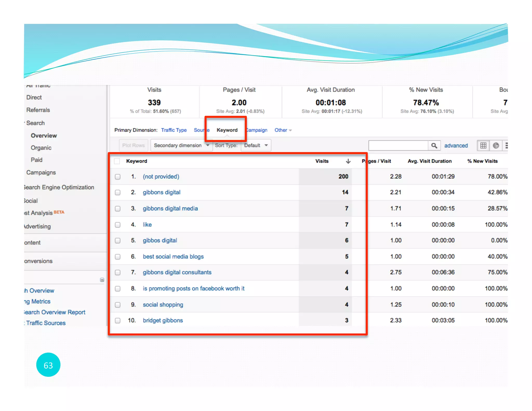Click the search magnifier icon

(434, 145)
